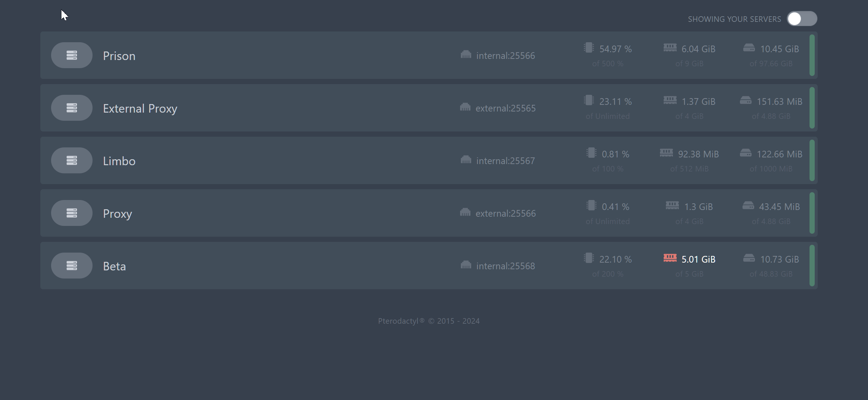The height and width of the screenshot is (400, 868).
Task: Click the Showing Your Servers label
Action: coord(734,19)
